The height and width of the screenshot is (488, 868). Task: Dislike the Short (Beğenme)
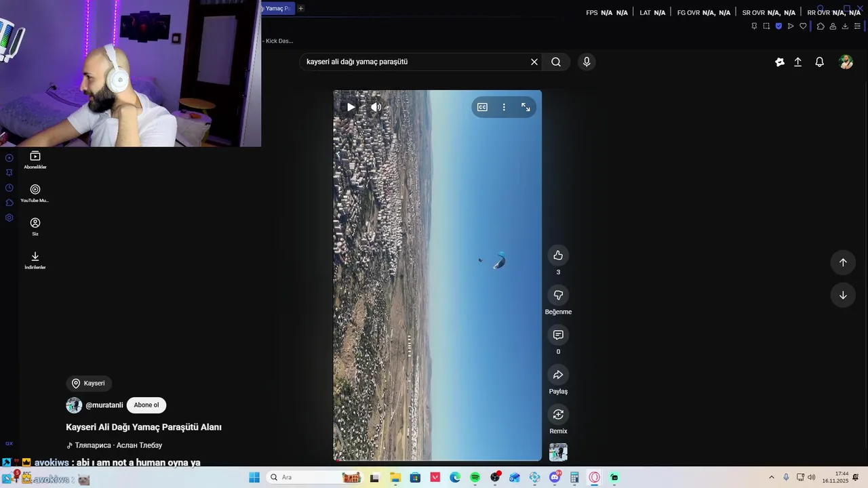tap(558, 296)
